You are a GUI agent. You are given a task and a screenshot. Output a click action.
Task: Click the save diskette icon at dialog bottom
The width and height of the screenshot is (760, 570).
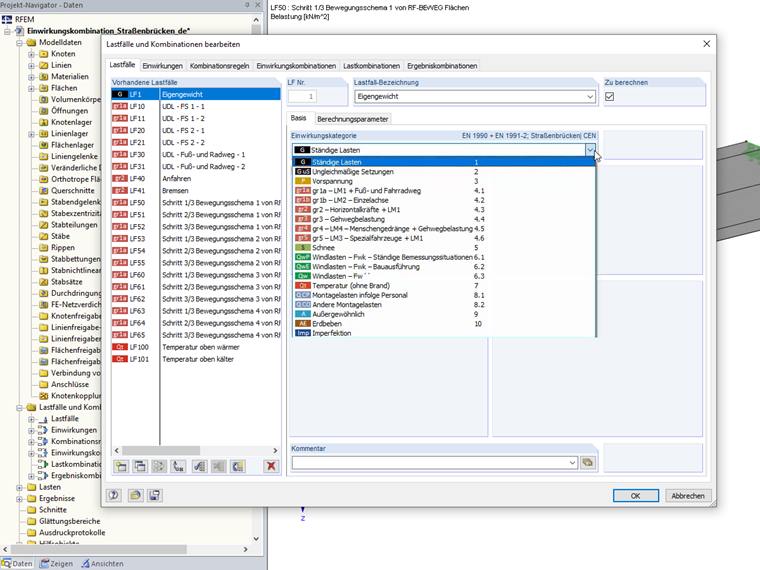tap(155, 495)
